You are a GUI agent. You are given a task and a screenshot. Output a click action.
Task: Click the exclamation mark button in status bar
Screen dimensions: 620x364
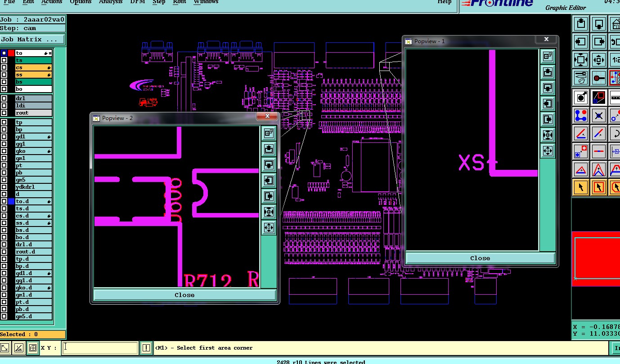click(146, 348)
